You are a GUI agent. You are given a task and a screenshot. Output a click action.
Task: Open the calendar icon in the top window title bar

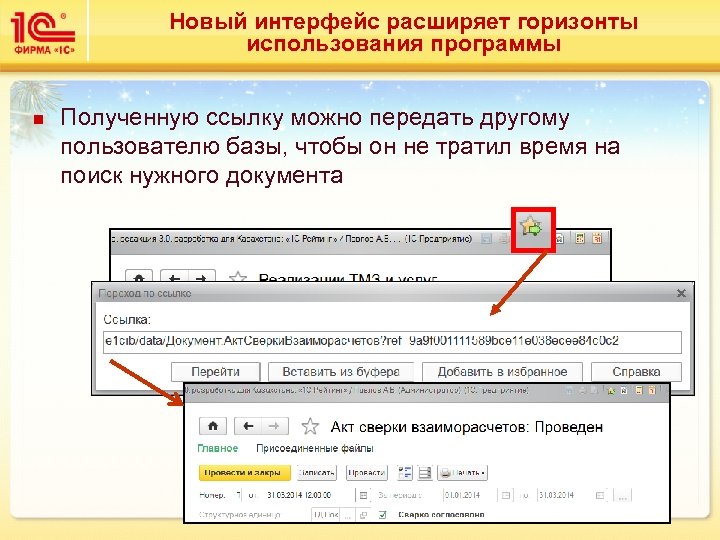point(597,238)
